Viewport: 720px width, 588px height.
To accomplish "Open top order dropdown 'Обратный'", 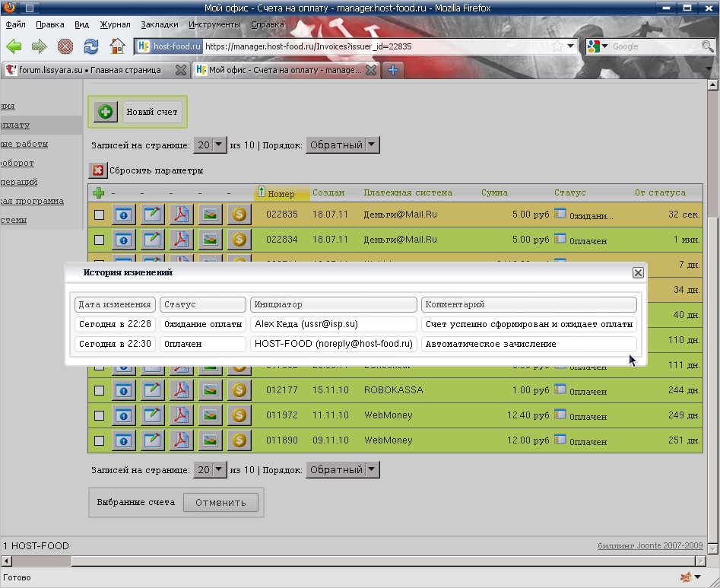I will pos(343,145).
